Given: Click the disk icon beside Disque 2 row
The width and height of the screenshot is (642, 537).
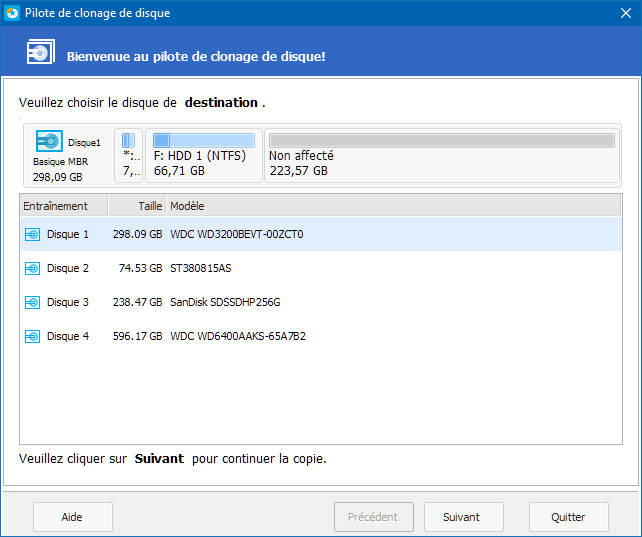Looking at the screenshot, I should (x=32, y=268).
